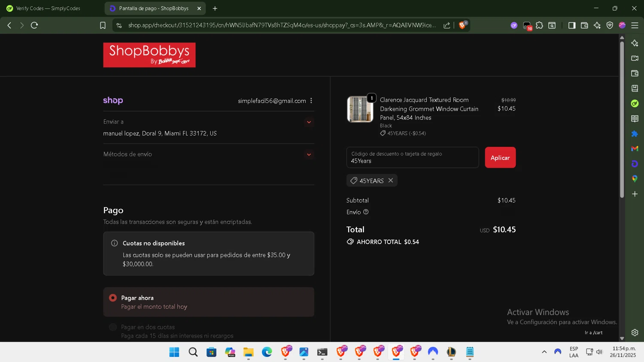Viewport: 644px width, 362px height.
Task: Open Windows taskbar search
Action: pyautogui.click(x=193, y=352)
